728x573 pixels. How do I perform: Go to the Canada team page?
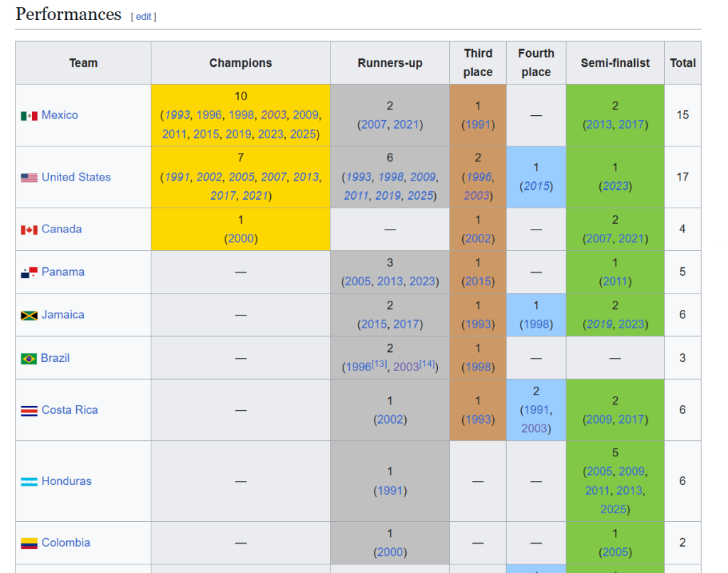tap(62, 229)
